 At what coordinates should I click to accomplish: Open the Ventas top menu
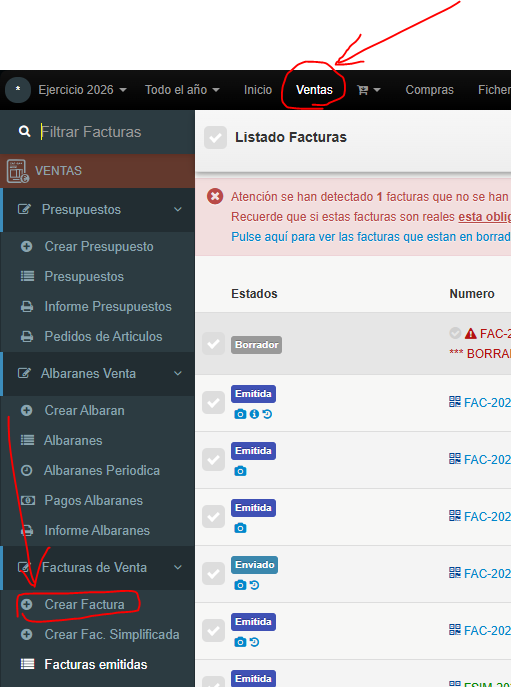click(x=314, y=90)
